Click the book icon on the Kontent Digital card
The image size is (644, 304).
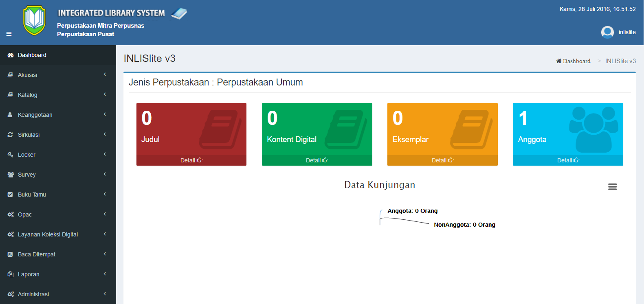[x=345, y=129]
